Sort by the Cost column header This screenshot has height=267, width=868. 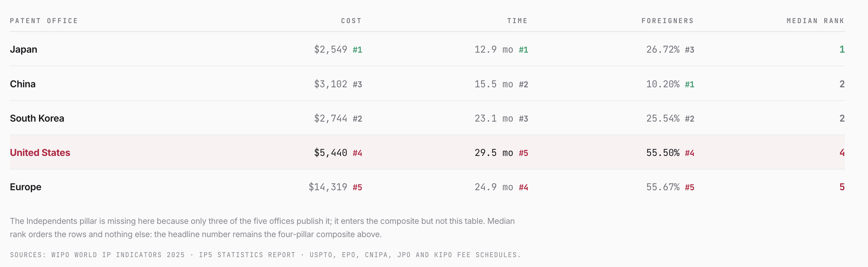(351, 21)
